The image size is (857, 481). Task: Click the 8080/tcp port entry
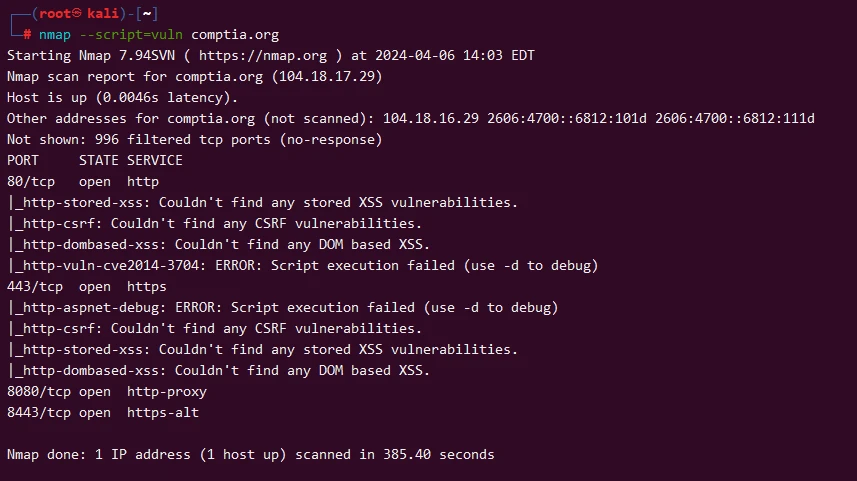coord(35,391)
